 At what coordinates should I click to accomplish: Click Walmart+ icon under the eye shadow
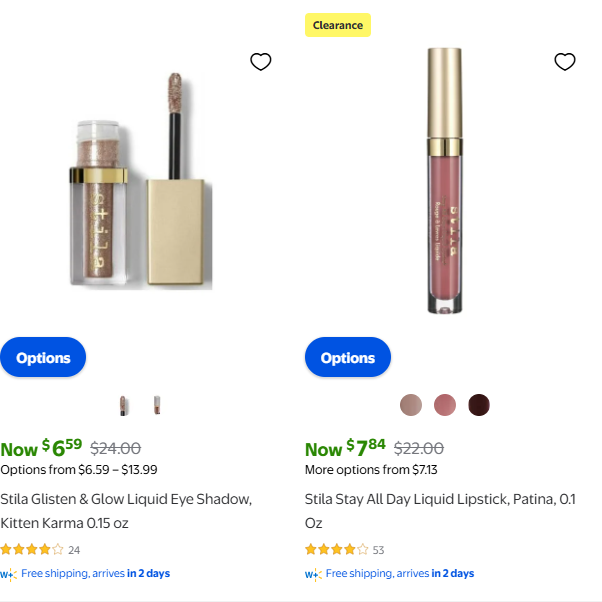click(x=8, y=574)
